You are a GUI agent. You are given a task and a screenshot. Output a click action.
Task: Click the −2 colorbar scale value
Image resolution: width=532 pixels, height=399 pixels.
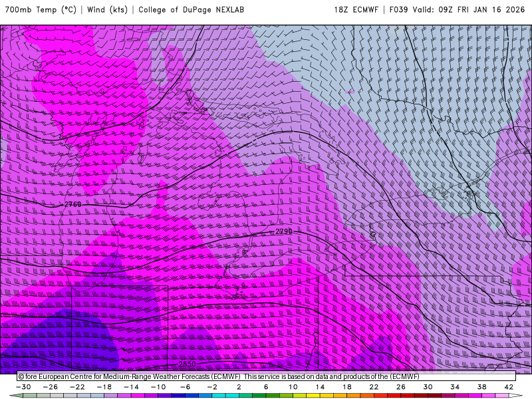coord(212,387)
